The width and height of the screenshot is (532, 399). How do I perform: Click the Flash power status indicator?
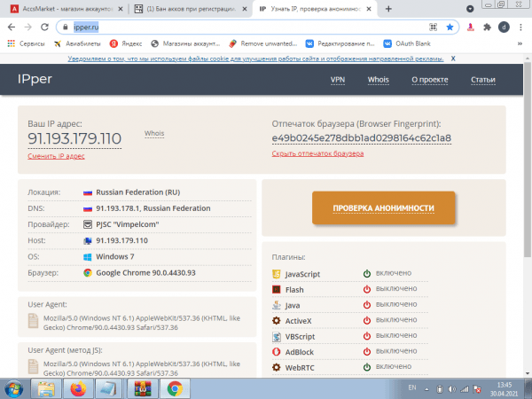tap(365, 290)
